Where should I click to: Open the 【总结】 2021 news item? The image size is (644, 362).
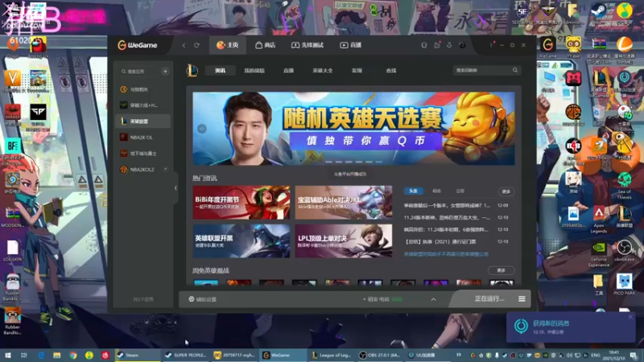tap(456, 242)
